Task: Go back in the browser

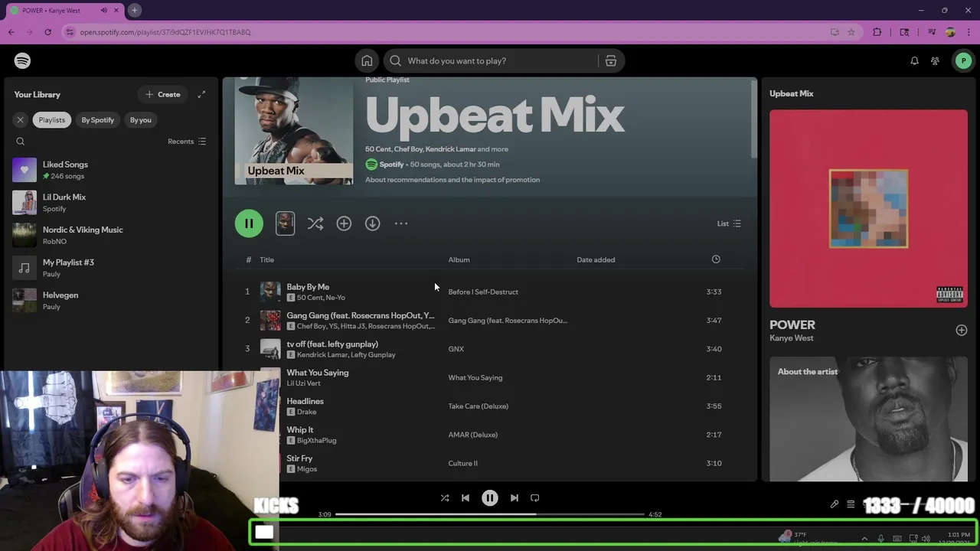Action: [x=11, y=32]
